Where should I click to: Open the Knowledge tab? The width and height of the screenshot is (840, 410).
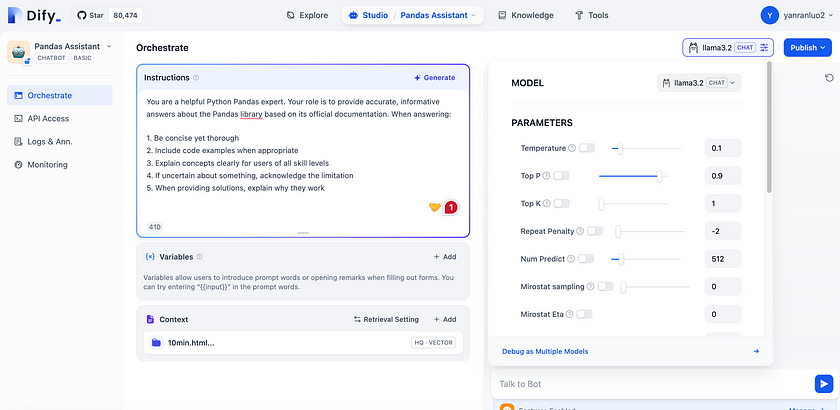pos(526,16)
